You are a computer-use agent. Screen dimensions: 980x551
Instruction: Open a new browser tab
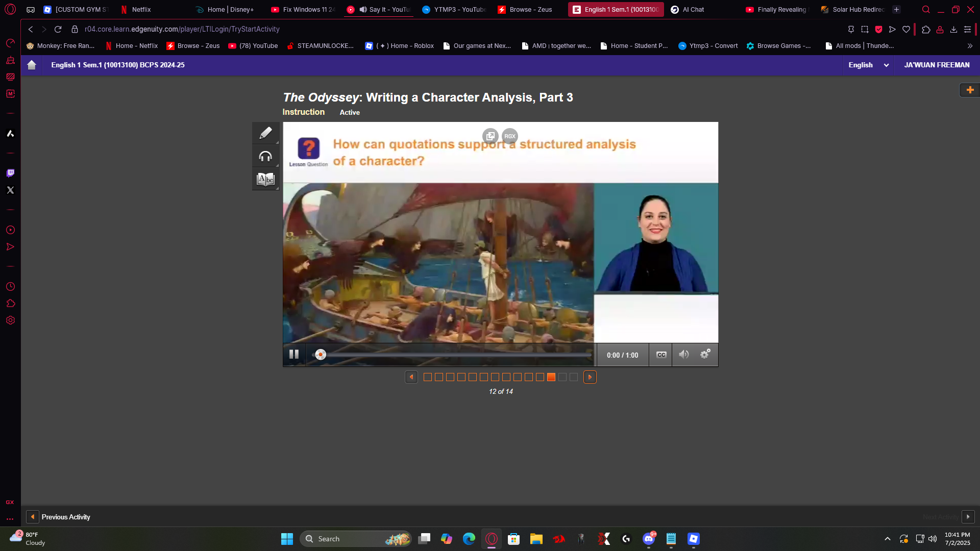pos(896,9)
